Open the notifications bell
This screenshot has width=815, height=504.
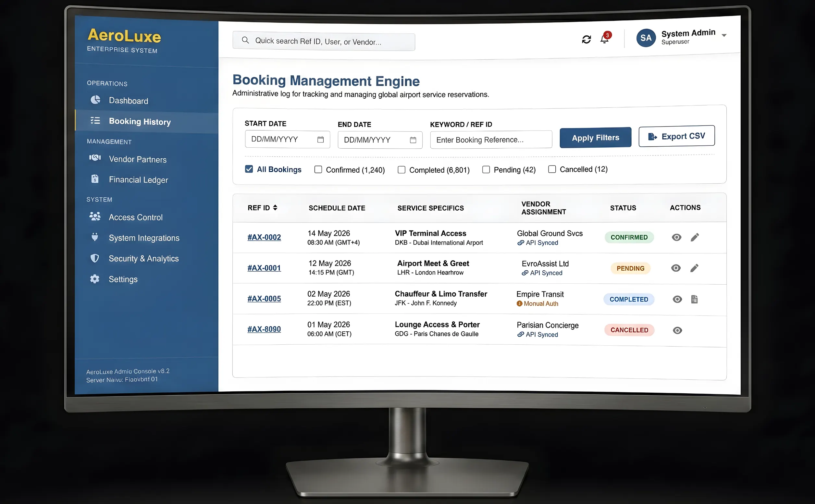(x=604, y=39)
